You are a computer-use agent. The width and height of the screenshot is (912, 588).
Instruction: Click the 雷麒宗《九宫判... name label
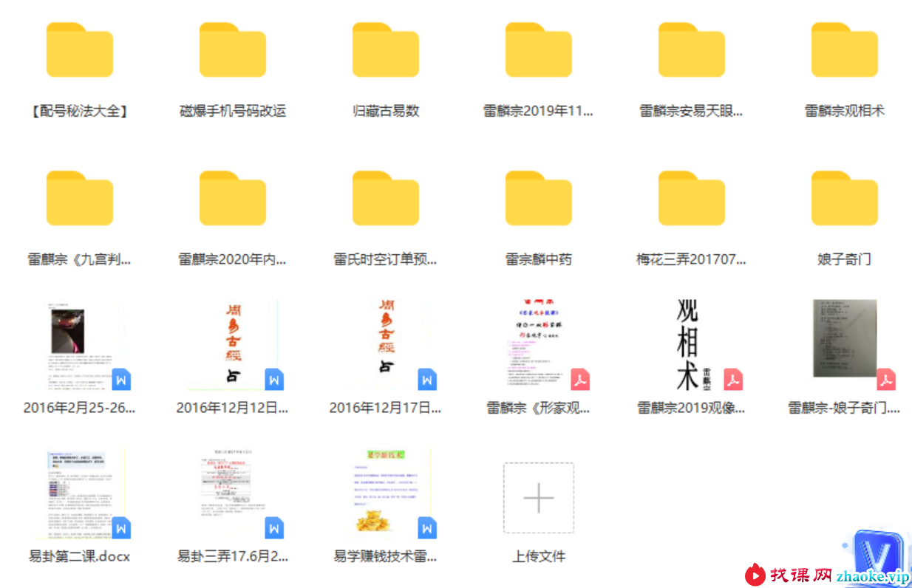[x=80, y=260]
